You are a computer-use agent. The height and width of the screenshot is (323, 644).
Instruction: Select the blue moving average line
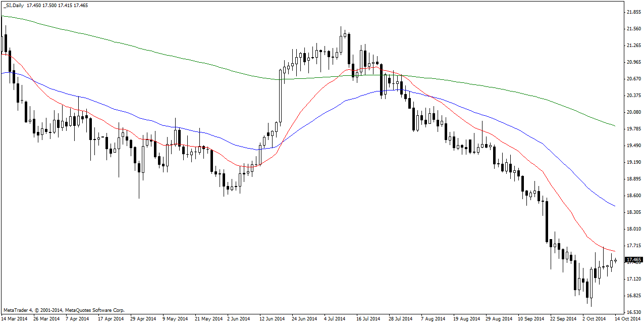151,120
